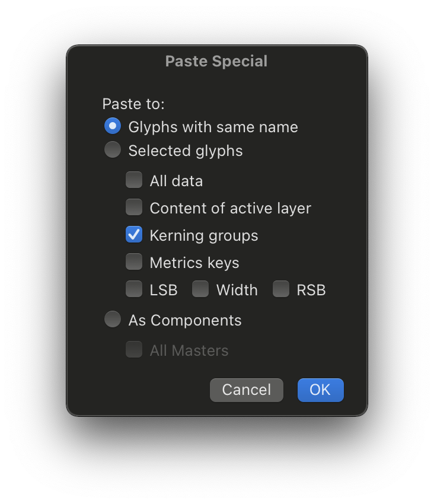Screen dimensions: 434x504
Task: Click the 'Kerning groups' text label
Action: click(x=204, y=235)
